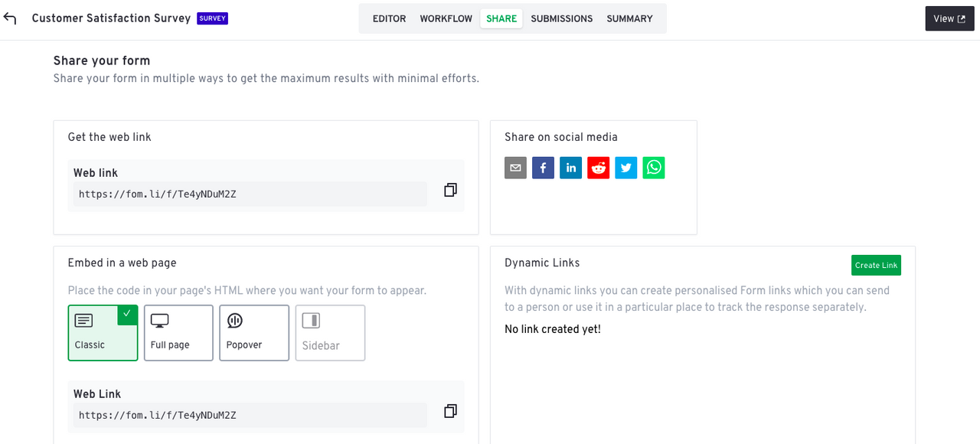Click the View button
980x444 pixels.
(x=949, y=18)
